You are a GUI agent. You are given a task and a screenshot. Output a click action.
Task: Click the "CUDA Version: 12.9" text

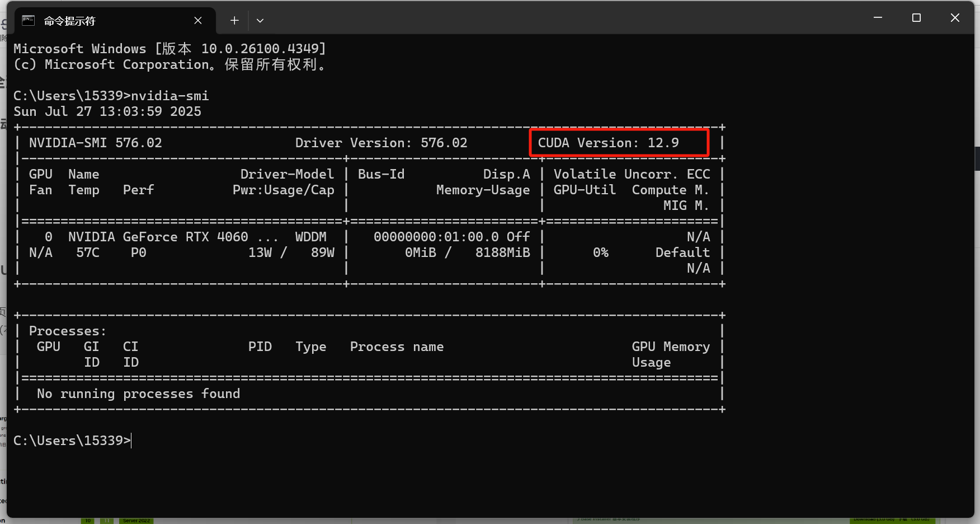(x=608, y=143)
